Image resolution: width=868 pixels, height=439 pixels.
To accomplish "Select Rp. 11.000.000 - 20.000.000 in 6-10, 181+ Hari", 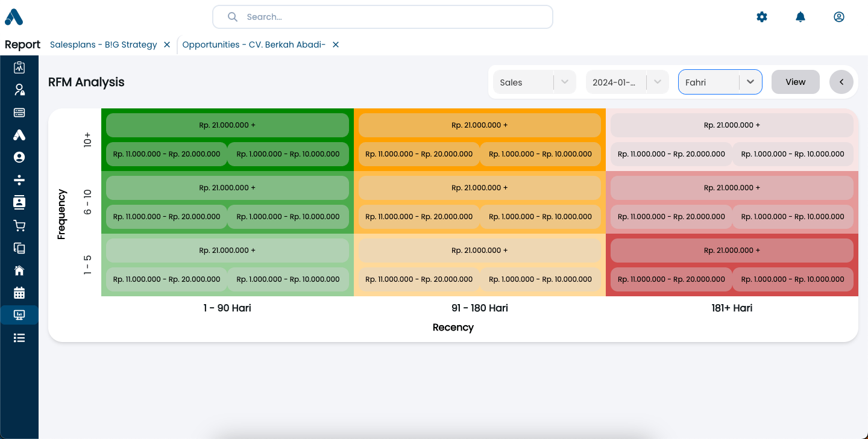I will click(x=671, y=217).
